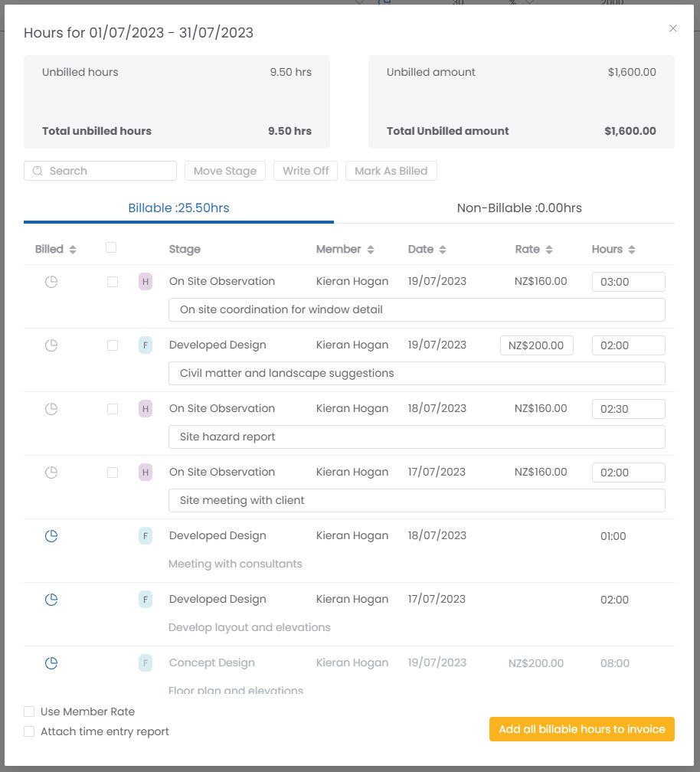Sort entries by the Hours column arrows
The width and height of the screenshot is (700, 772).
[x=631, y=250]
